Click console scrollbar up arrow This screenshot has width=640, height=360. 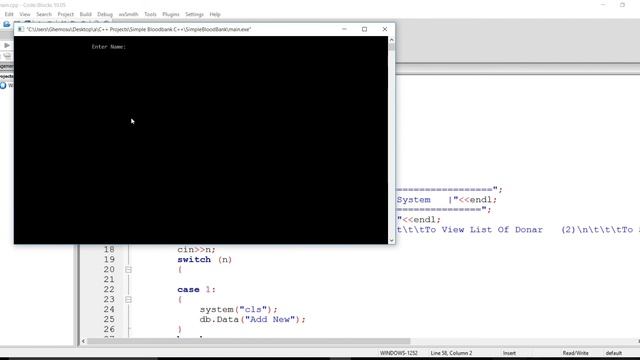tap(392, 40)
